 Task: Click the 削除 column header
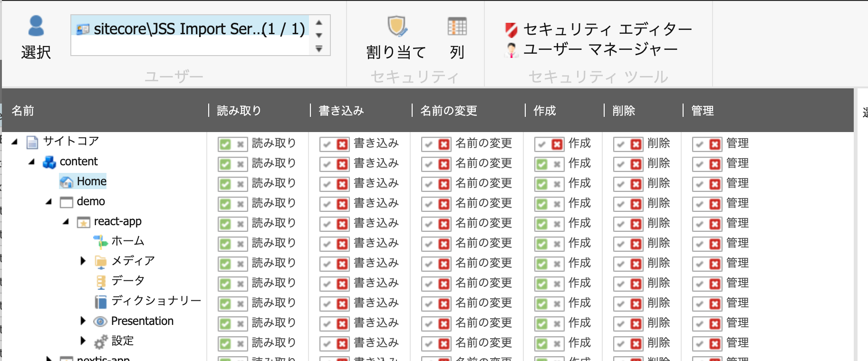(x=624, y=111)
